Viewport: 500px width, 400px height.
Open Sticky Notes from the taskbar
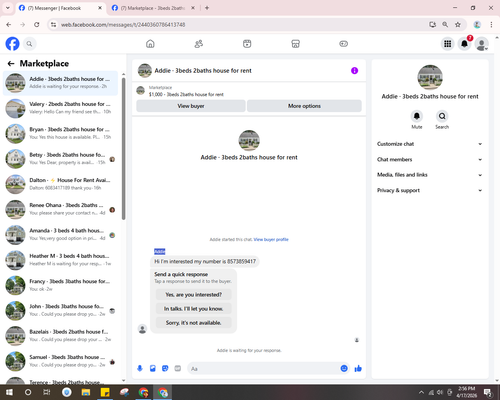pyautogui.click(x=105, y=392)
